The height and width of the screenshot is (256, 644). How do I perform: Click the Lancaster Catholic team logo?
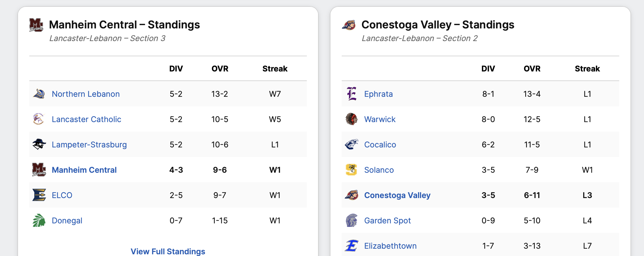39,119
